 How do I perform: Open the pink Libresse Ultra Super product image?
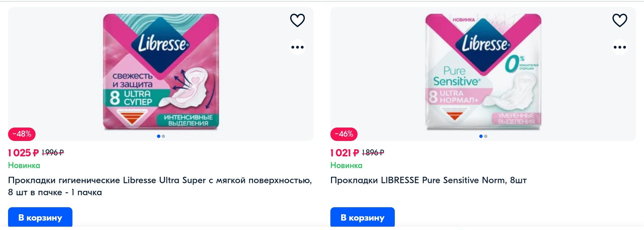(x=161, y=72)
